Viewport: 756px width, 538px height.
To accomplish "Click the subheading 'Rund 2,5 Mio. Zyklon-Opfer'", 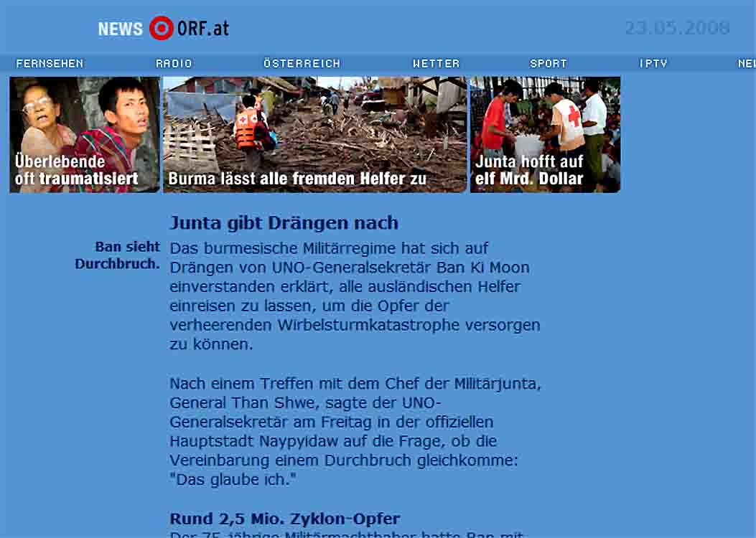I will 284,518.
